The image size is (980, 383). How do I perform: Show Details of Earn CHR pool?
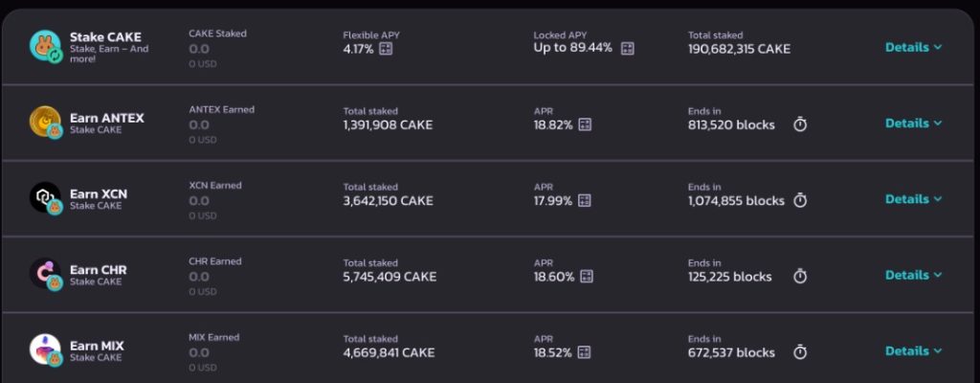tap(913, 275)
